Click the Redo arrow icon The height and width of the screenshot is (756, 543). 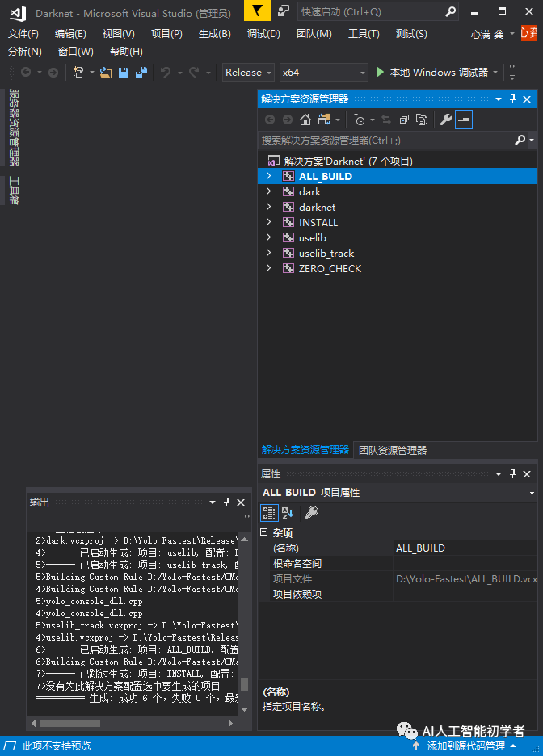195,73
